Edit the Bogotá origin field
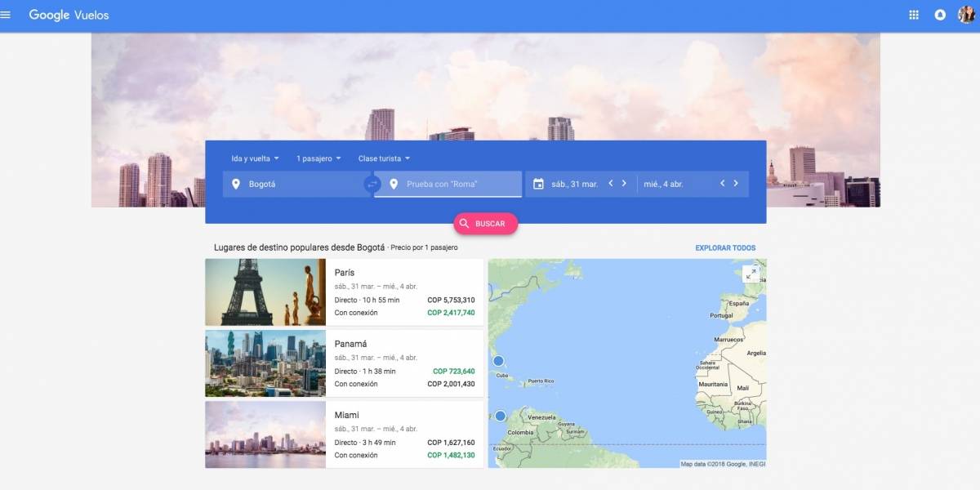980x490 pixels. [x=297, y=184]
